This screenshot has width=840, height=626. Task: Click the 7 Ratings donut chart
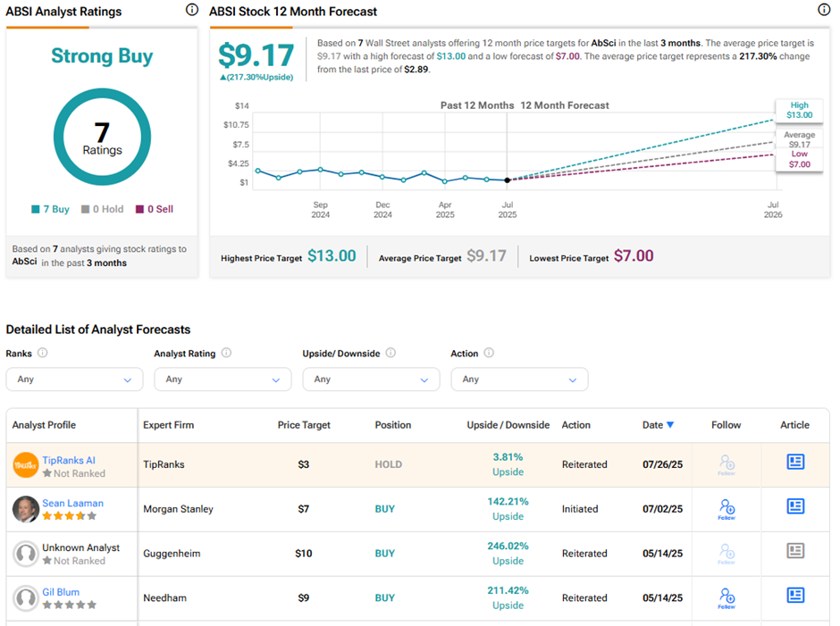pyautogui.click(x=102, y=138)
